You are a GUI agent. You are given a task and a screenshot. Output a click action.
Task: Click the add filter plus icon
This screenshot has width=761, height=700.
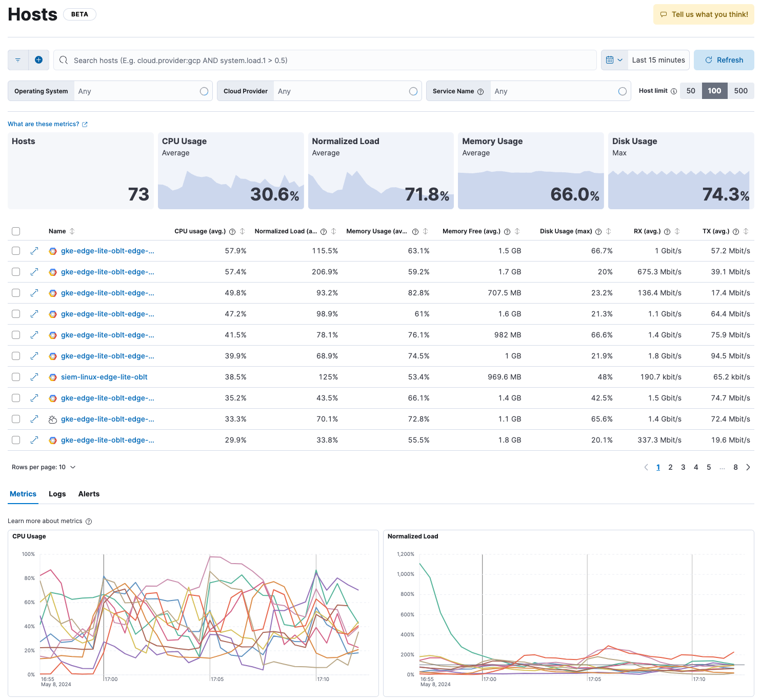38,60
